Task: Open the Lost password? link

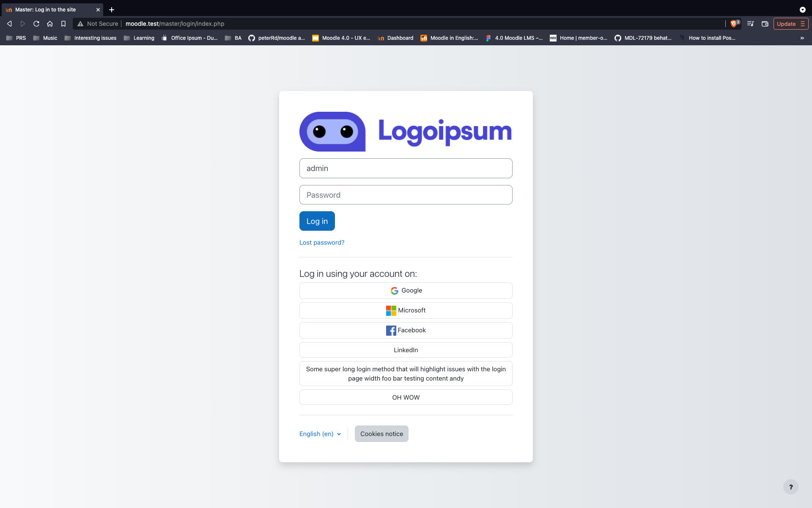Action: [322, 243]
